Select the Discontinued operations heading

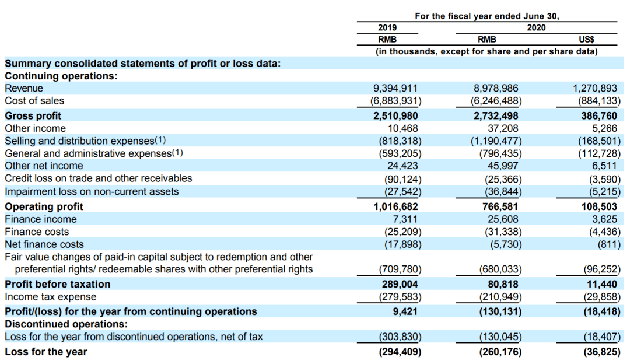tap(66, 324)
